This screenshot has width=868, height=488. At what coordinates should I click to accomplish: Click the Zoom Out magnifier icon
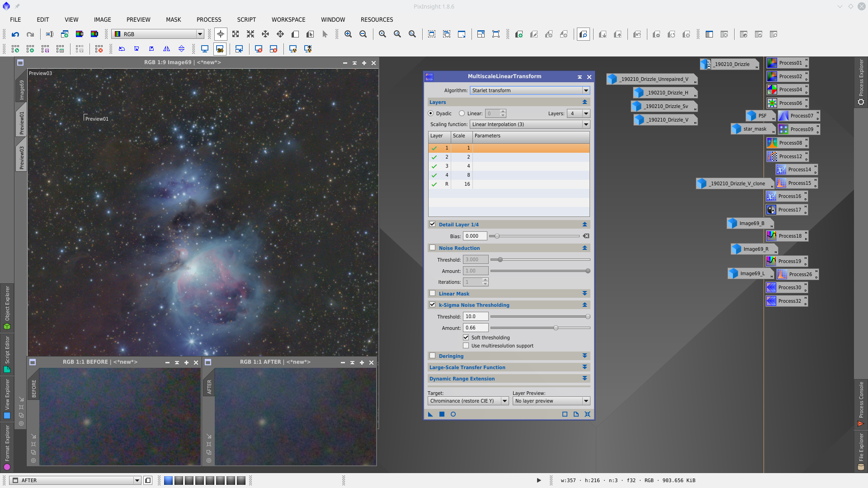tap(363, 34)
